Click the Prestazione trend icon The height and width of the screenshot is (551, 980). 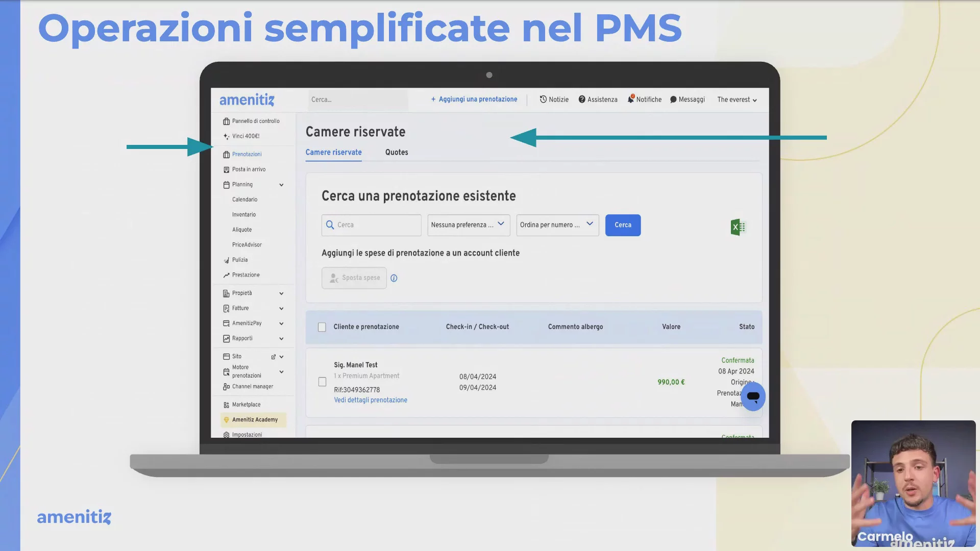(226, 275)
